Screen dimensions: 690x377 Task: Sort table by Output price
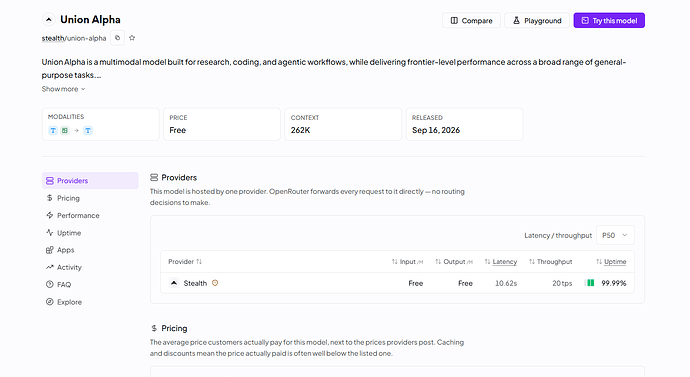tap(454, 261)
